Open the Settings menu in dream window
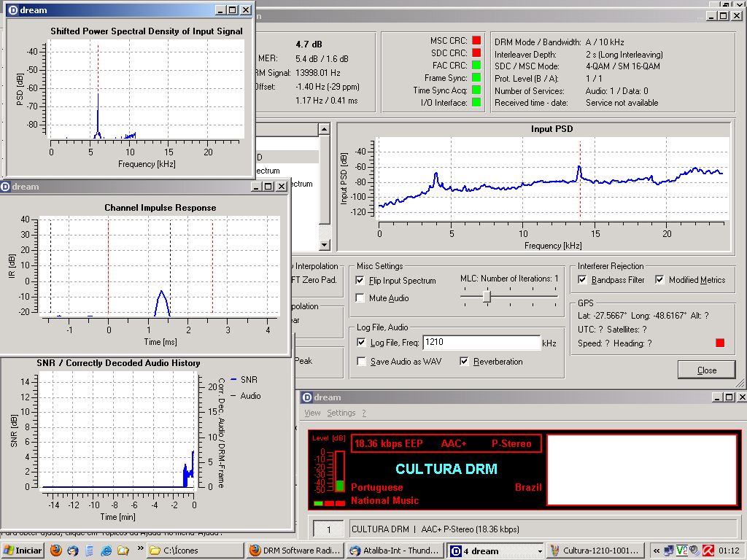 tap(341, 413)
